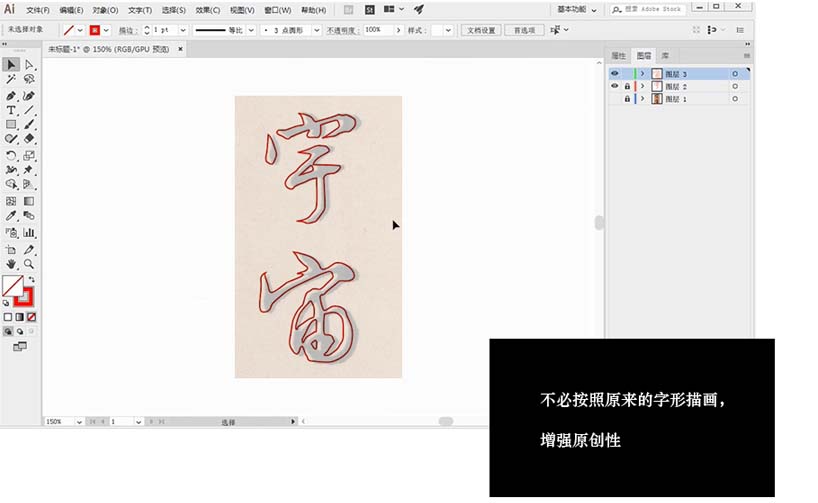Image resolution: width=818 pixels, height=503 pixels.
Task: Open the 效果(C) menu
Action: pyautogui.click(x=208, y=10)
